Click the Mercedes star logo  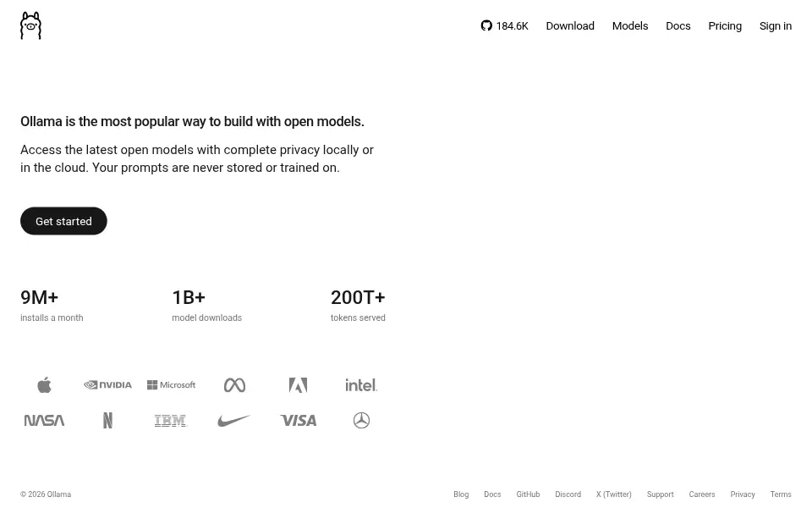(361, 421)
